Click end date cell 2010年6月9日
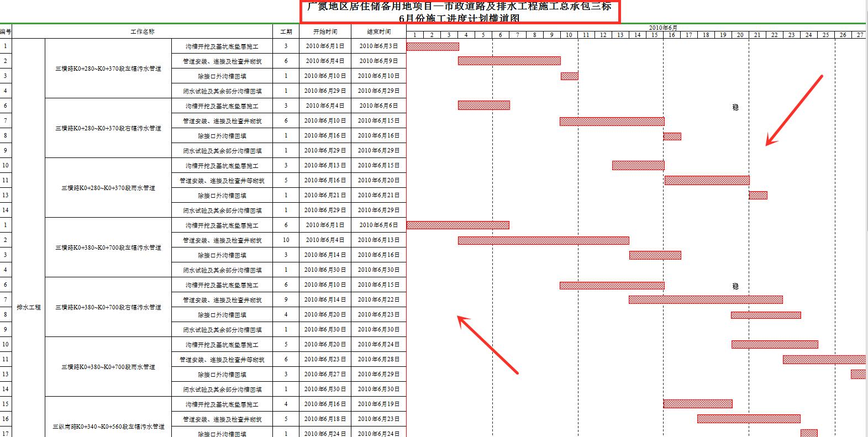The image size is (868, 437). (x=378, y=61)
